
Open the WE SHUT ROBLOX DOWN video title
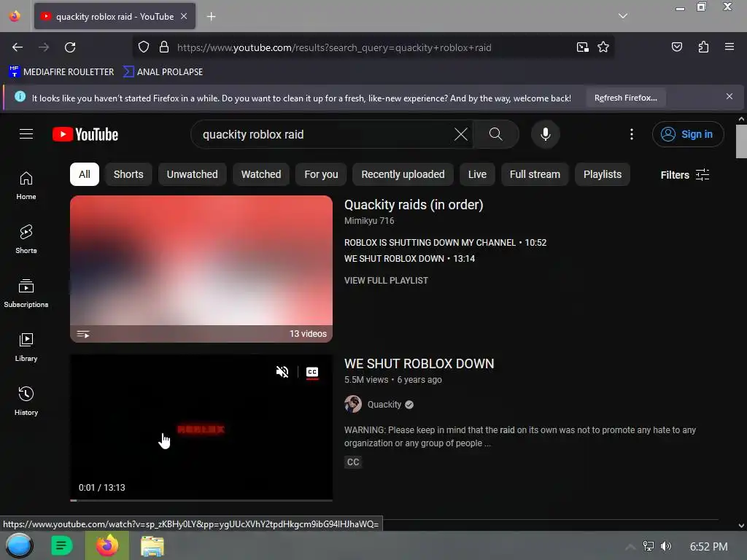click(x=419, y=364)
